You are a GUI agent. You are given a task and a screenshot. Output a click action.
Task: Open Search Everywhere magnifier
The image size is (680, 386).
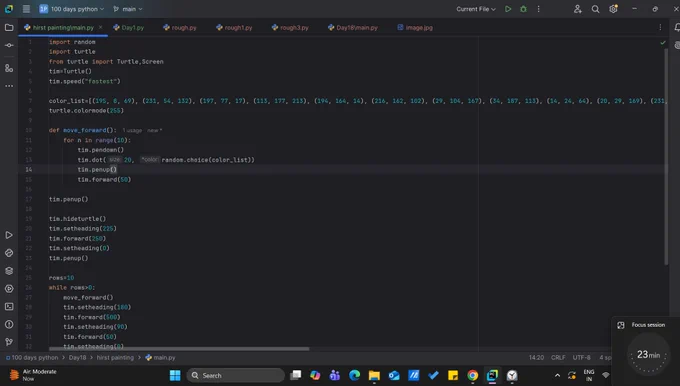595,9
